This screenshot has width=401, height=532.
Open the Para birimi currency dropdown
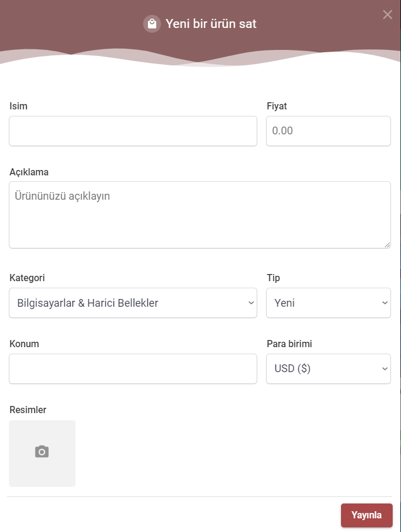pyautogui.click(x=328, y=369)
